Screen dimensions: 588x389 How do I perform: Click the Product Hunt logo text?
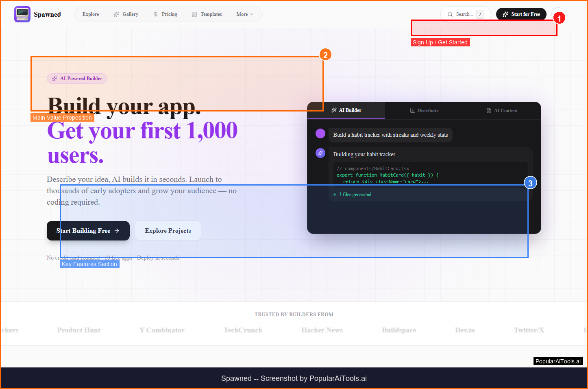pos(79,330)
